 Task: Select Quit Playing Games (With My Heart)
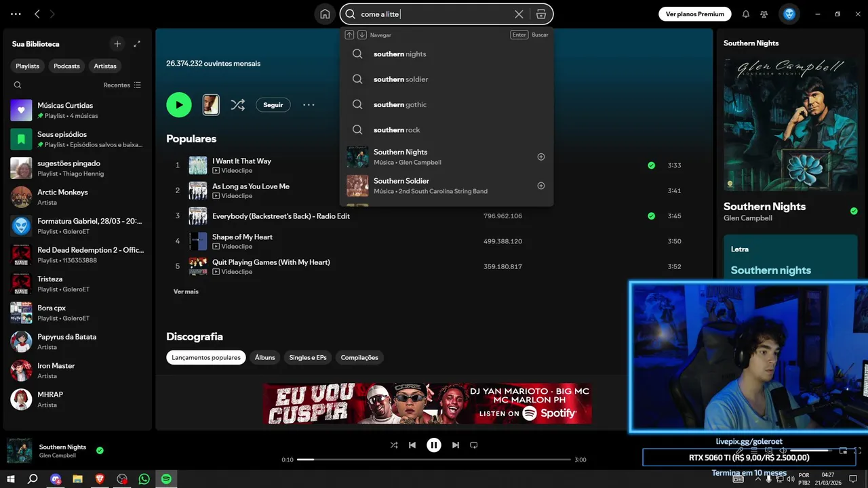271,262
